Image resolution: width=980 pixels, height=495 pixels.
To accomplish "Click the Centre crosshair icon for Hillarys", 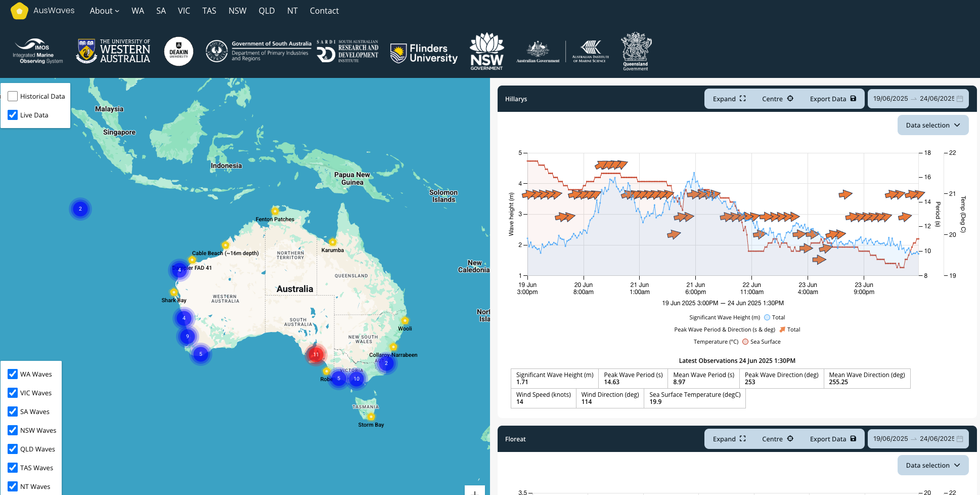I will point(790,98).
